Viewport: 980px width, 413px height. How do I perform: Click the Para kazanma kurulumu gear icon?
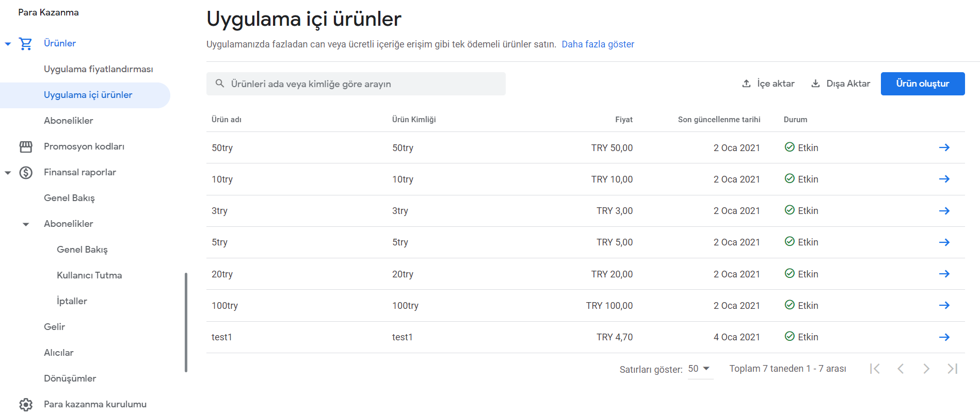pyautogui.click(x=26, y=405)
